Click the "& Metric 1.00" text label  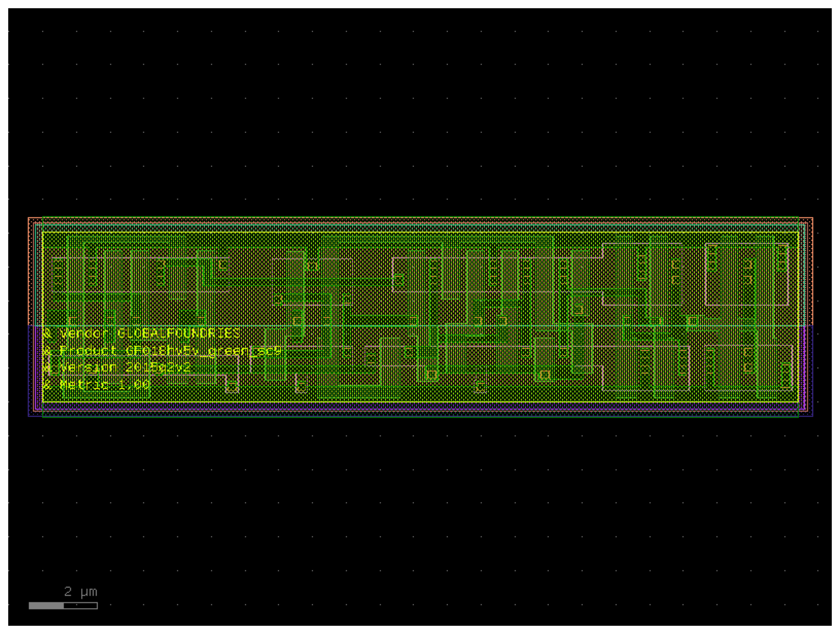[96, 384]
